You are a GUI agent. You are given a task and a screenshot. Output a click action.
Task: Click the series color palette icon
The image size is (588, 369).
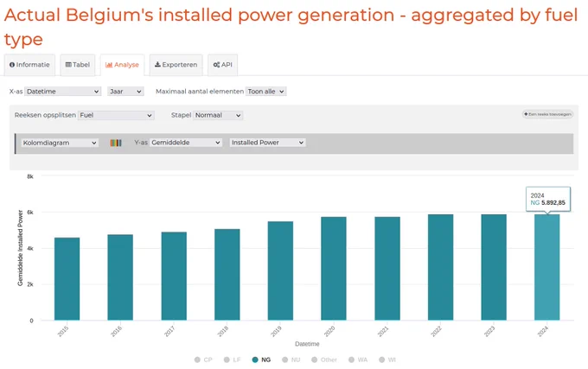[116, 143]
